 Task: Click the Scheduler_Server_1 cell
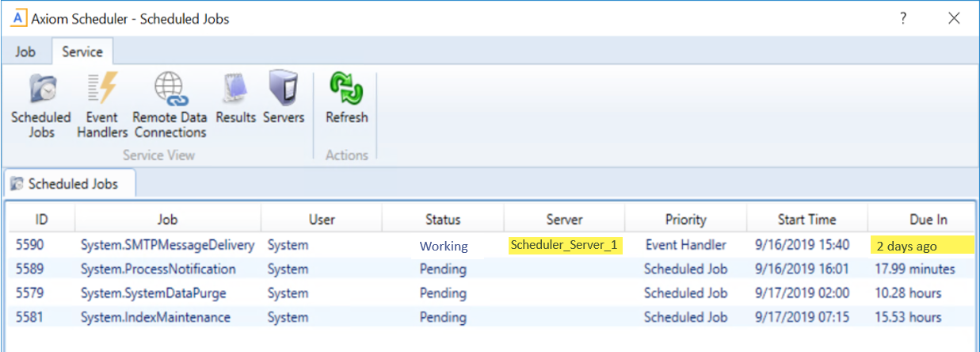click(564, 245)
